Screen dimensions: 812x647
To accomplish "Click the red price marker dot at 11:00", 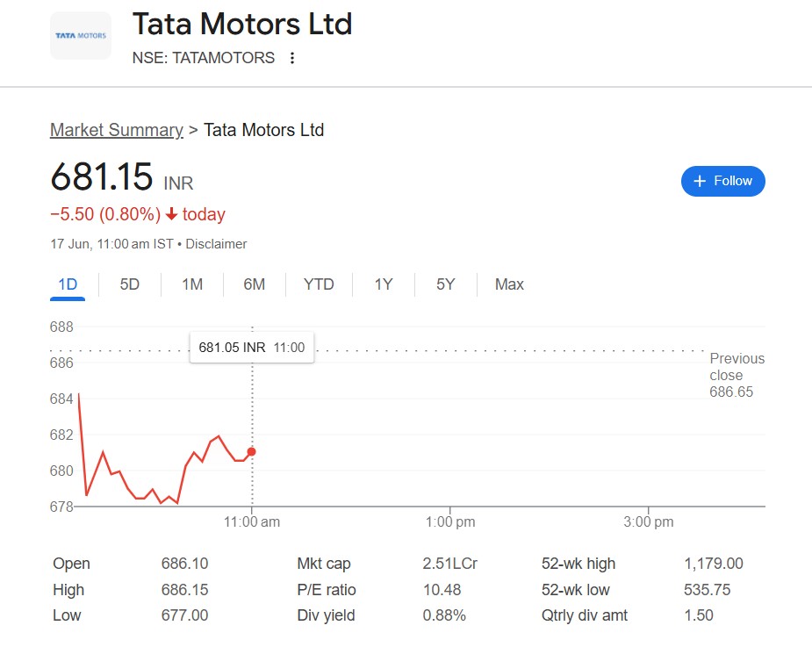I will click(252, 451).
